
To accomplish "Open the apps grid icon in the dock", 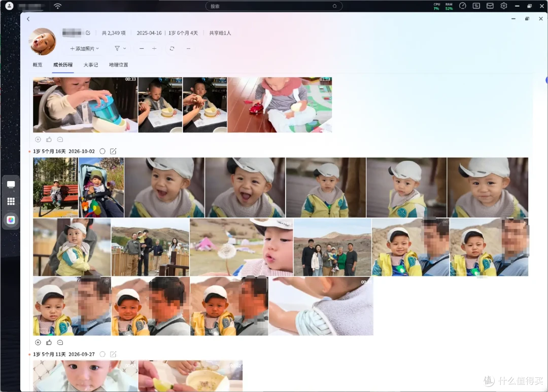I will tap(11, 201).
